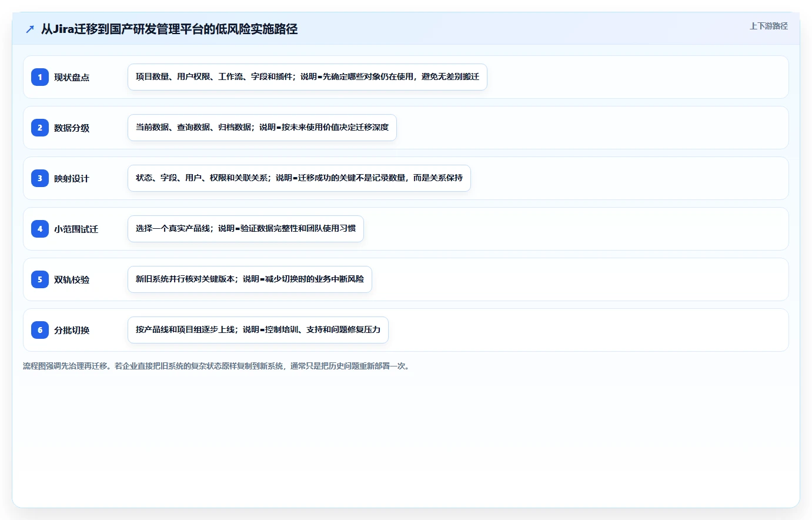812x520 pixels.
Task: Select the 小范围试迁 step label
Action: click(x=76, y=229)
